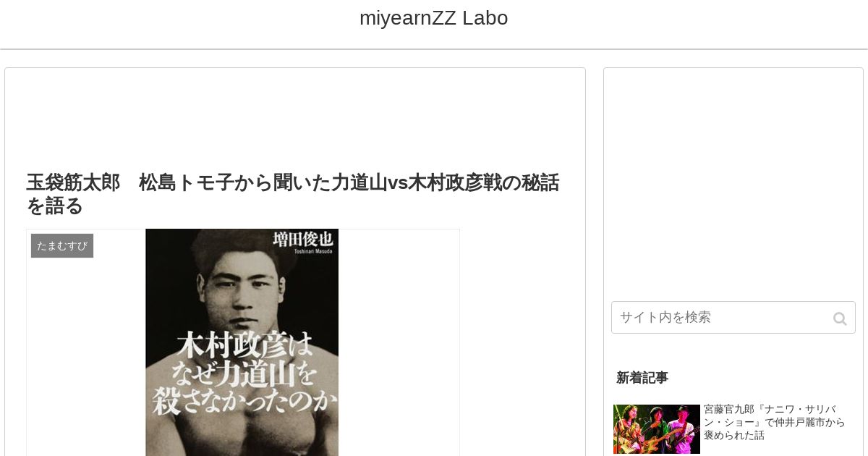Click the author name 増田俊也 on the cover
868x456 pixels.
[x=302, y=238]
